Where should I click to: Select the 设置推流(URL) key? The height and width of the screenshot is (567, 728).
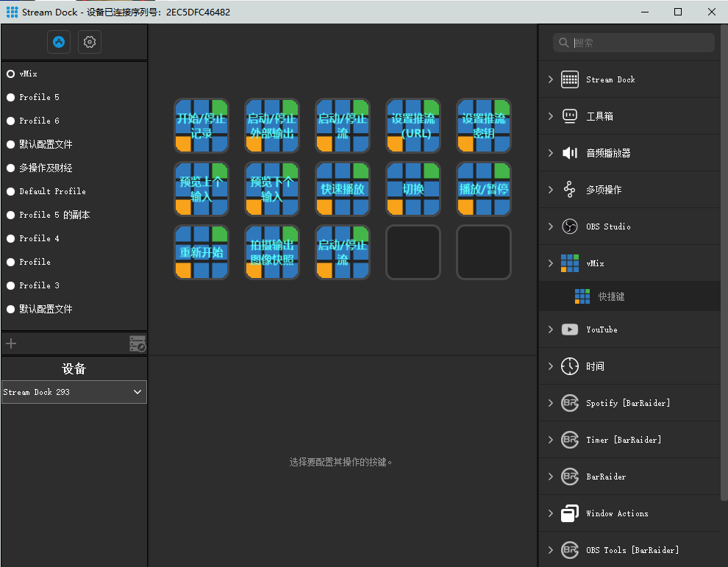pos(413,126)
